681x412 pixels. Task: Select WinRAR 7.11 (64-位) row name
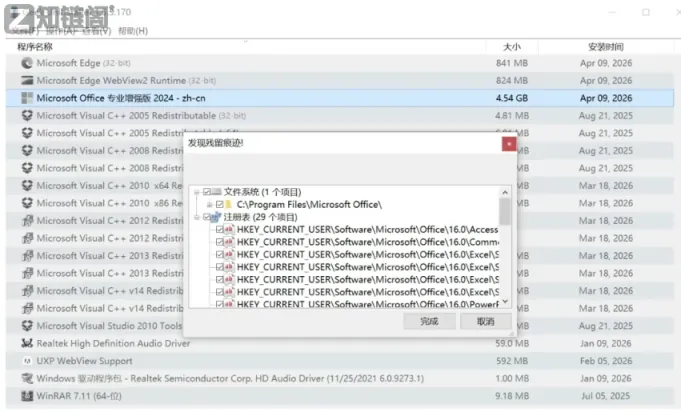(79, 396)
